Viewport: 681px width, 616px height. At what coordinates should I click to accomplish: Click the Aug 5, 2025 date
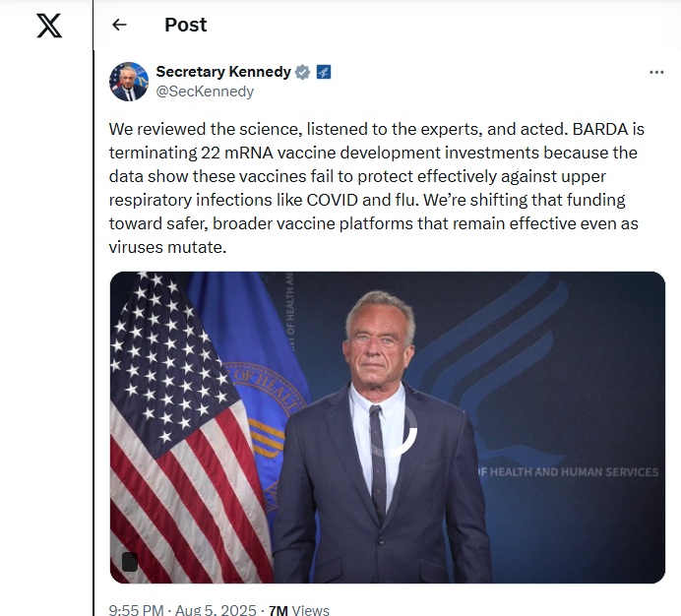[216, 610]
